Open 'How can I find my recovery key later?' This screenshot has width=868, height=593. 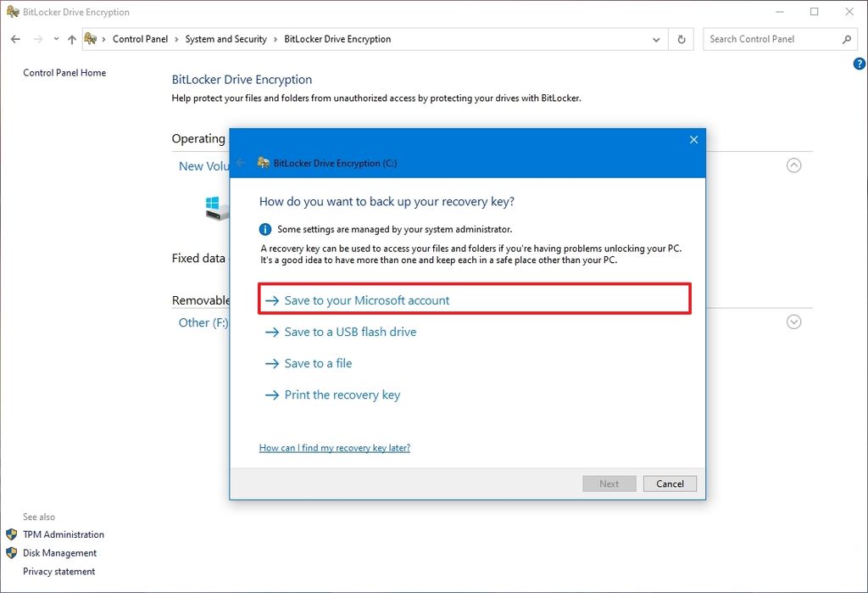(x=334, y=447)
